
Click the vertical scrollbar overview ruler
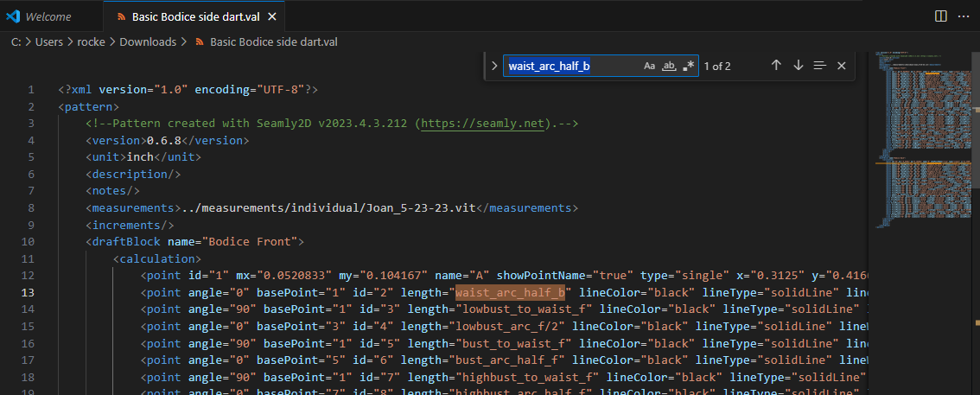[977, 222]
